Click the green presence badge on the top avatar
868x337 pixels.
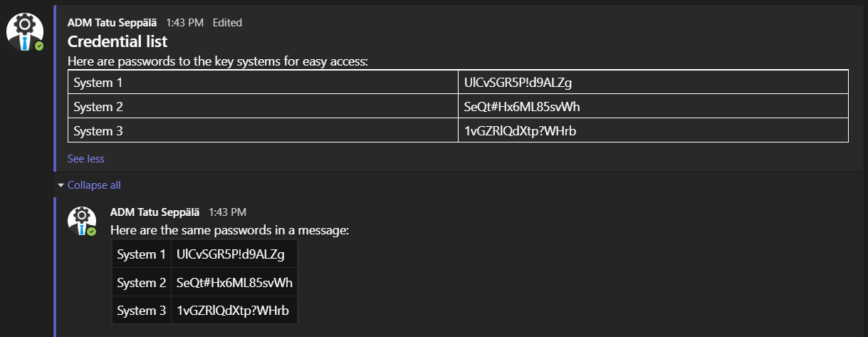click(39, 46)
